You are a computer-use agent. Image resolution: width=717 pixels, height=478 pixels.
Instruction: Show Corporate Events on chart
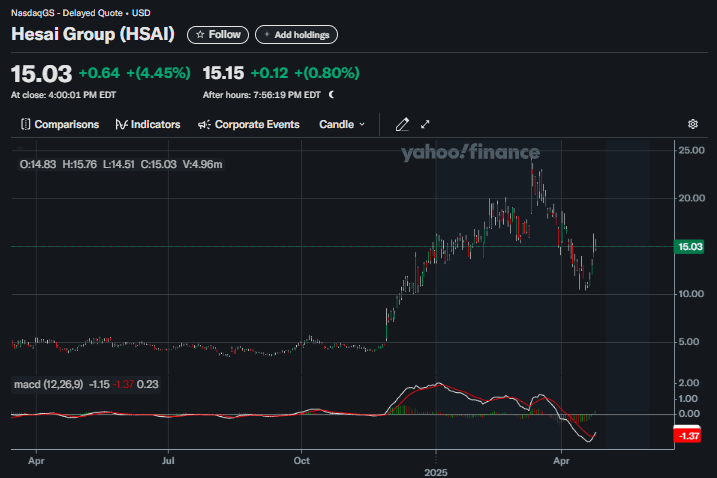(249, 125)
